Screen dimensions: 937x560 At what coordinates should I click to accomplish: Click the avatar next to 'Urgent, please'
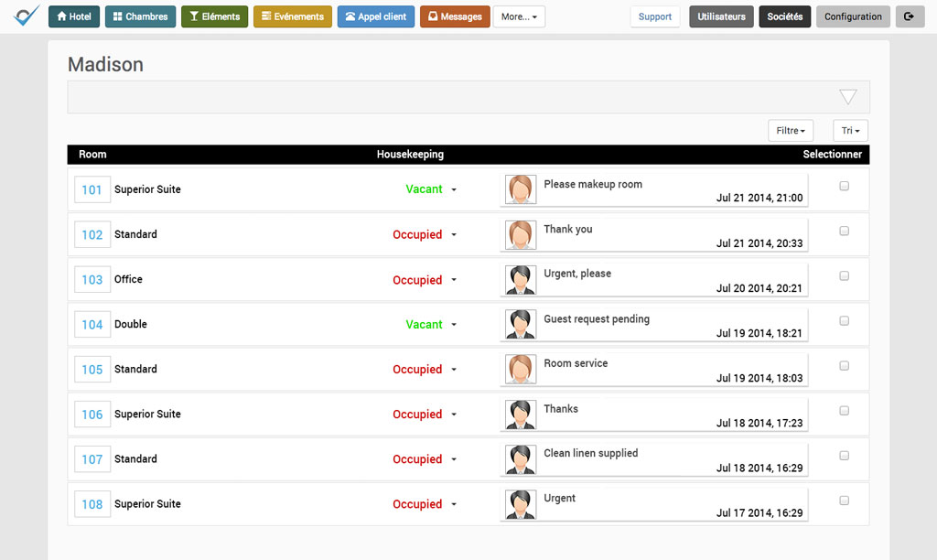[521, 280]
